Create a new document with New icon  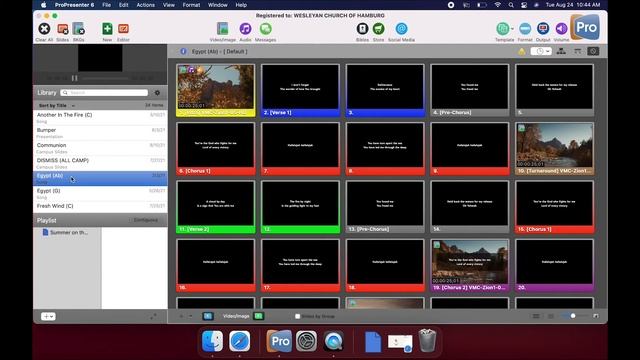tap(107, 29)
